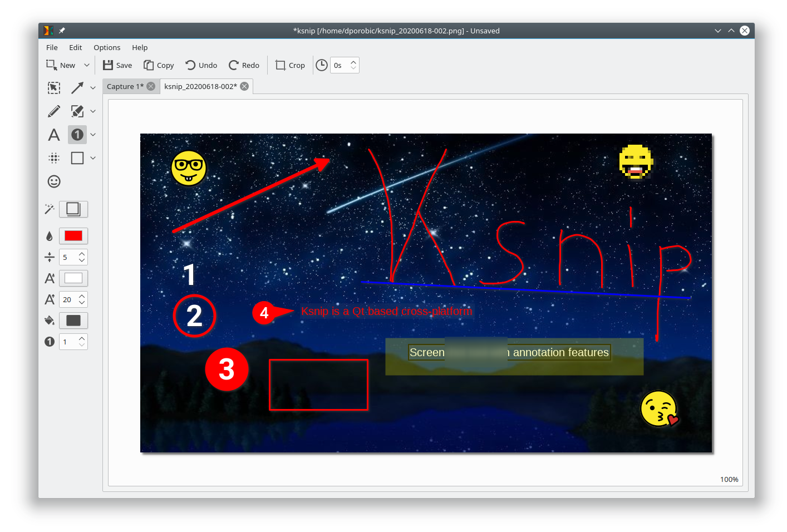Click the pixelated laughing face sticker
The image size is (787, 532).
pyautogui.click(x=636, y=162)
